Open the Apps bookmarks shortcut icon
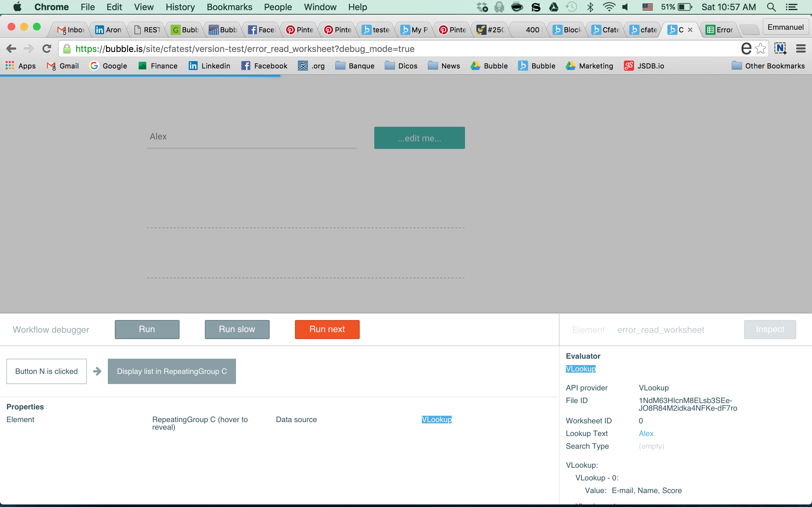 10,66
